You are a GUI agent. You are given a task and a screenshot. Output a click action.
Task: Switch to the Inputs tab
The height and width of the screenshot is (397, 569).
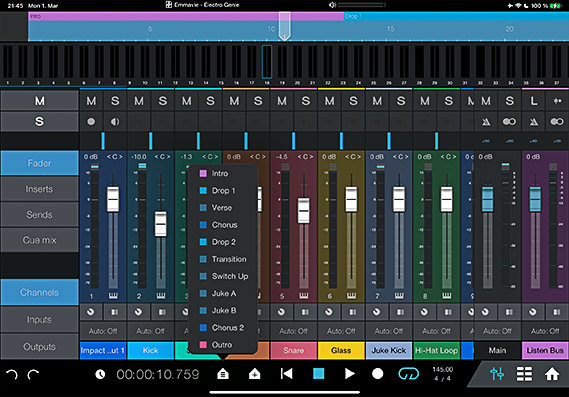point(40,319)
